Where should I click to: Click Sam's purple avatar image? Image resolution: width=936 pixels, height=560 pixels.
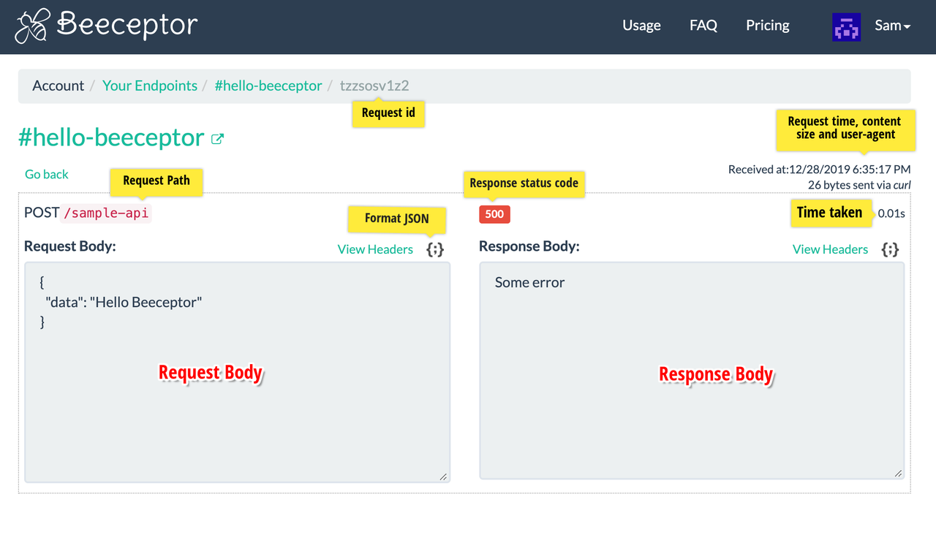(847, 27)
